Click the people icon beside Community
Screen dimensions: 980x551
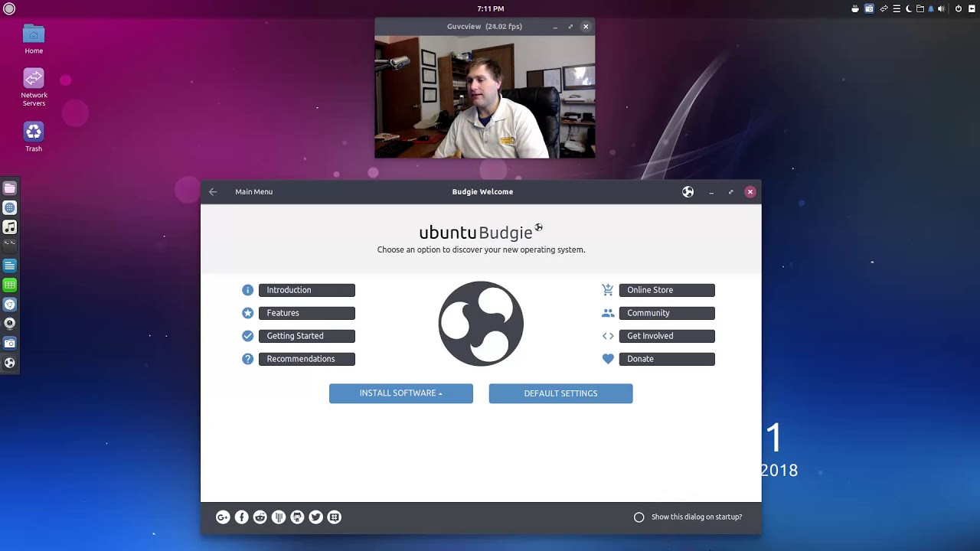tap(608, 313)
